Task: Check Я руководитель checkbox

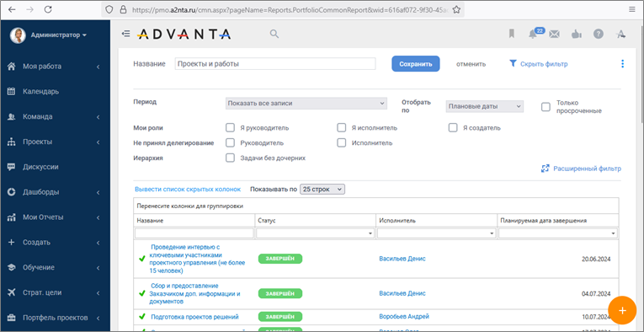Action: 230,128
